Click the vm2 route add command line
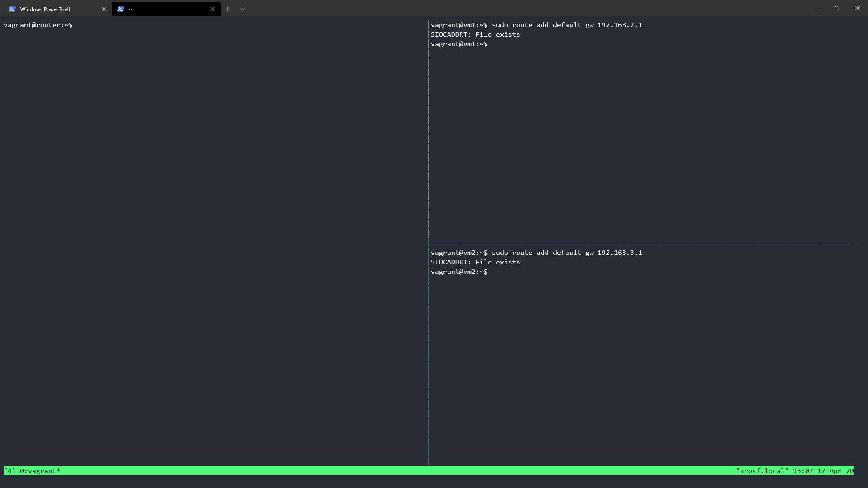868x488 pixels. (537, 253)
